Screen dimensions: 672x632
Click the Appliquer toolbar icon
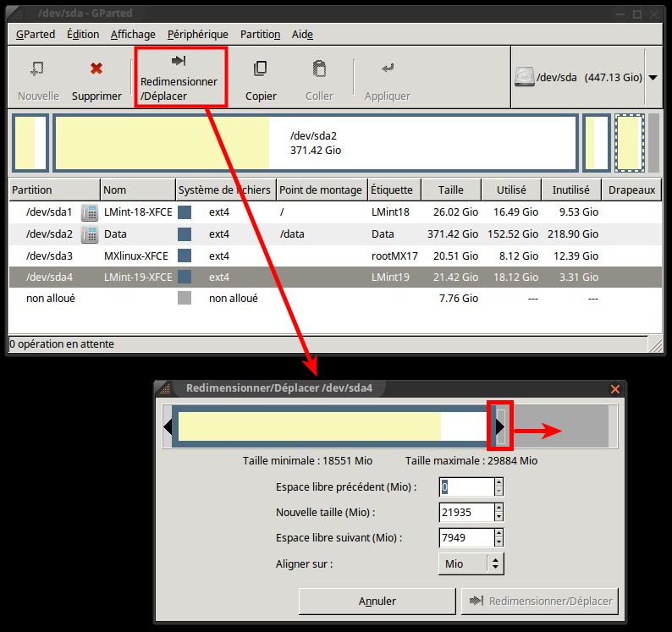pos(387,69)
